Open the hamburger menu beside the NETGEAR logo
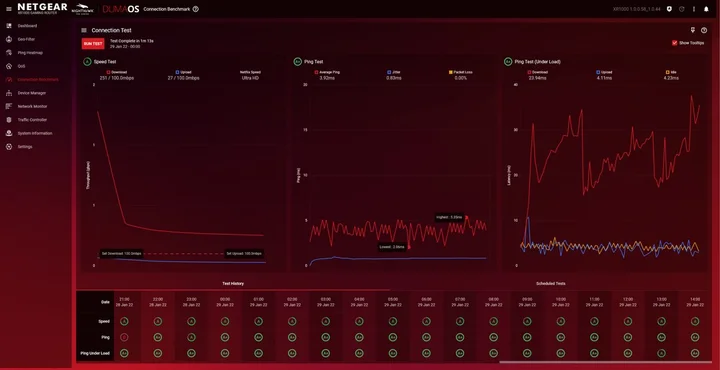This screenshot has height=370, width=720. (9, 9)
